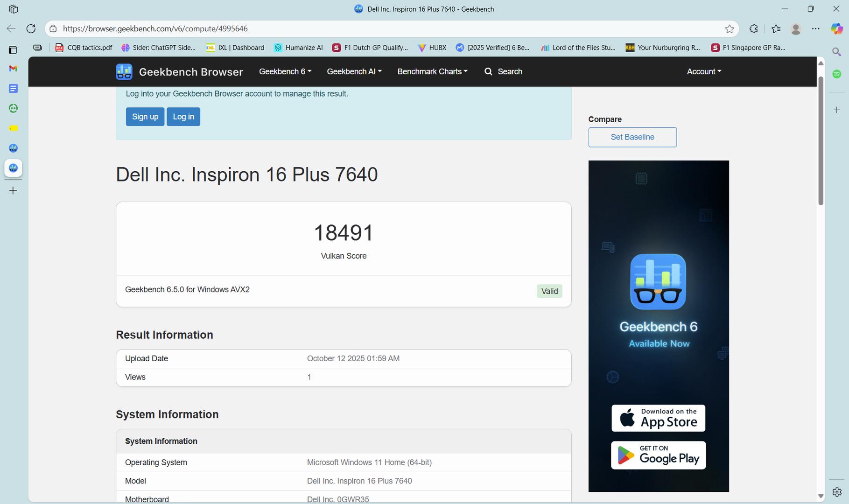The image size is (849, 504).
Task: Click Search in the navigation bar
Action: pyautogui.click(x=503, y=71)
